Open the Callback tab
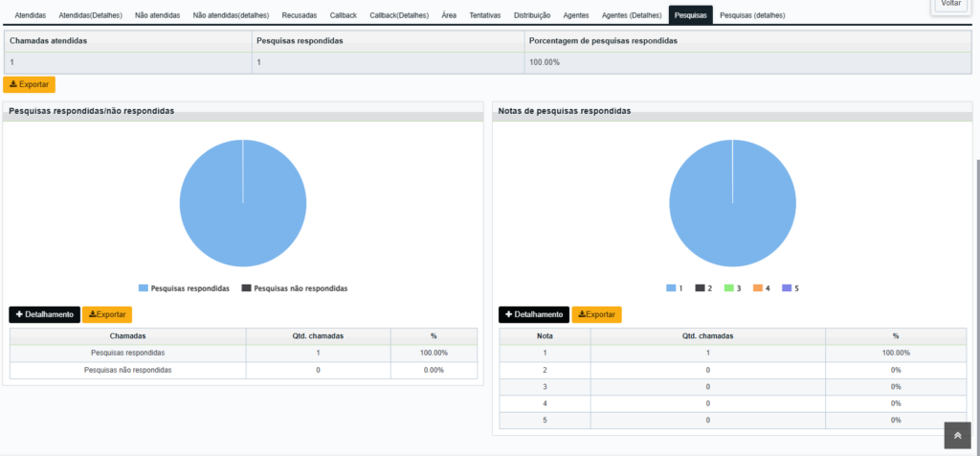Viewport: 980px width, 456px height. pos(344,15)
